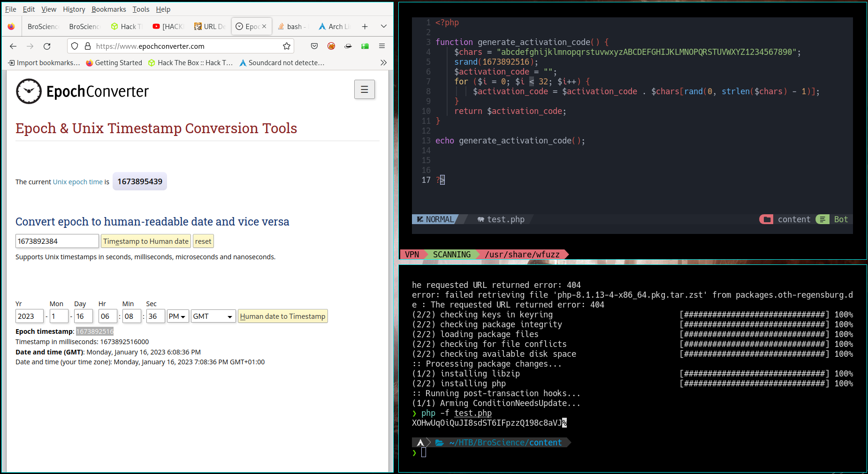Bookmark this page with the star icon
868x474 pixels.
click(287, 46)
